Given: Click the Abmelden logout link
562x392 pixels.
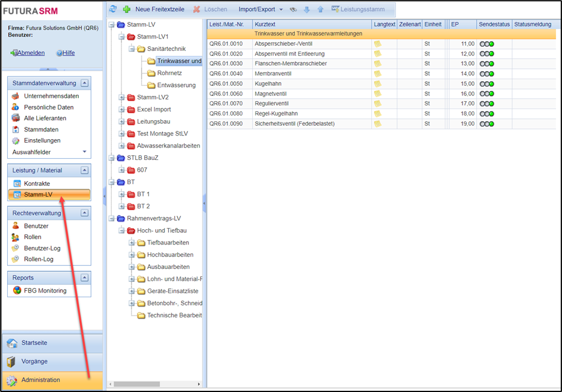Looking at the screenshot, I should [30, 53].
